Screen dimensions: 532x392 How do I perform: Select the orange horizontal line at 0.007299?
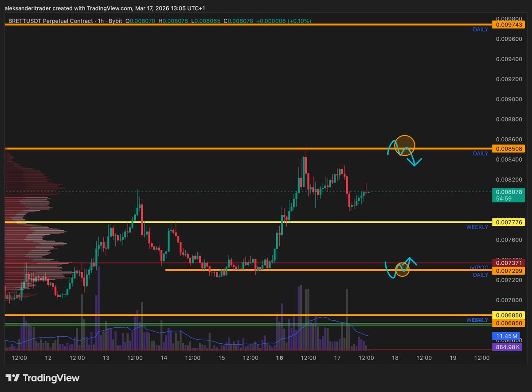[328, 270]
